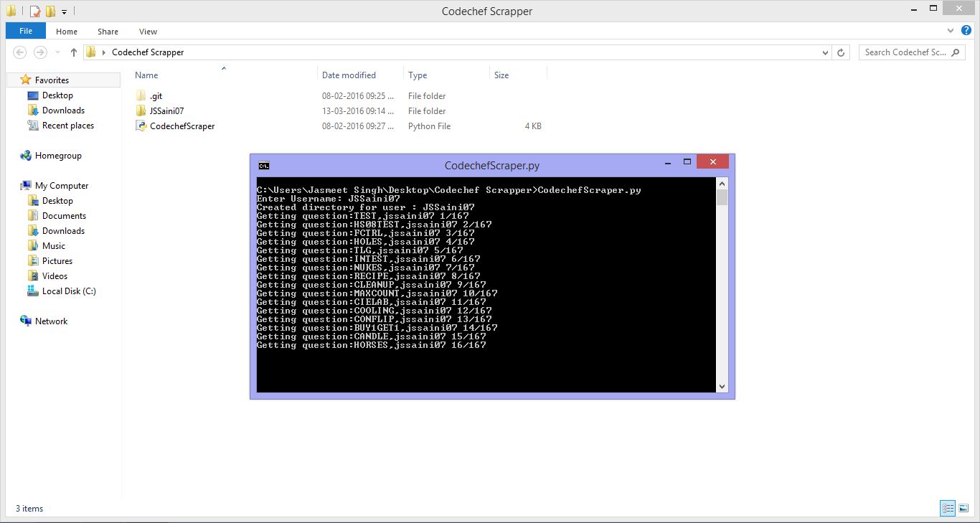Screen dimensions: 980x523
Task: Click the Explorer folder icon in title bar
Action: pos(11,11)
